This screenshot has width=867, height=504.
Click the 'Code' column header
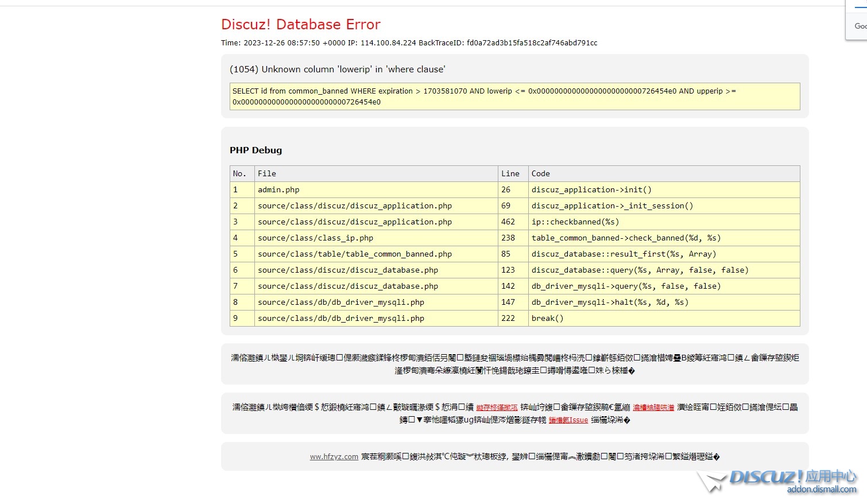click(664, 173)
